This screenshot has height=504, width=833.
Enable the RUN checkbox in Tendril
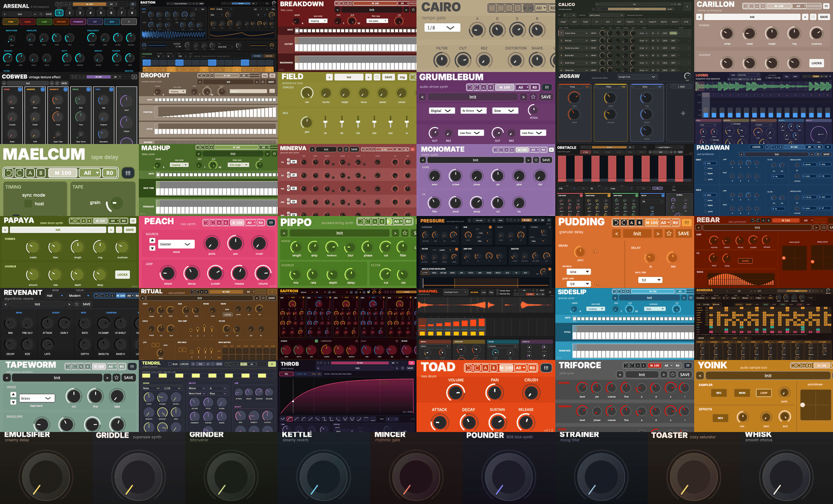click(170, 364)
